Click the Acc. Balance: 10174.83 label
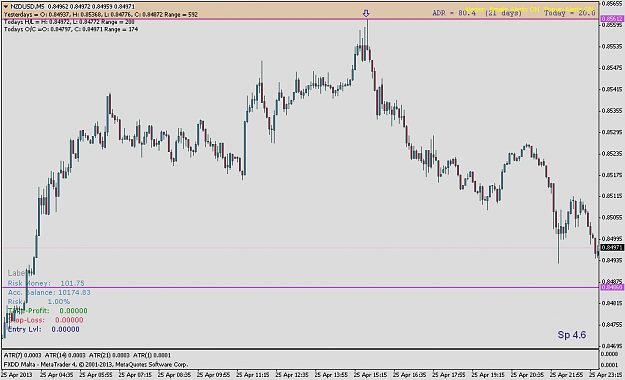 [x=49, y=292]
